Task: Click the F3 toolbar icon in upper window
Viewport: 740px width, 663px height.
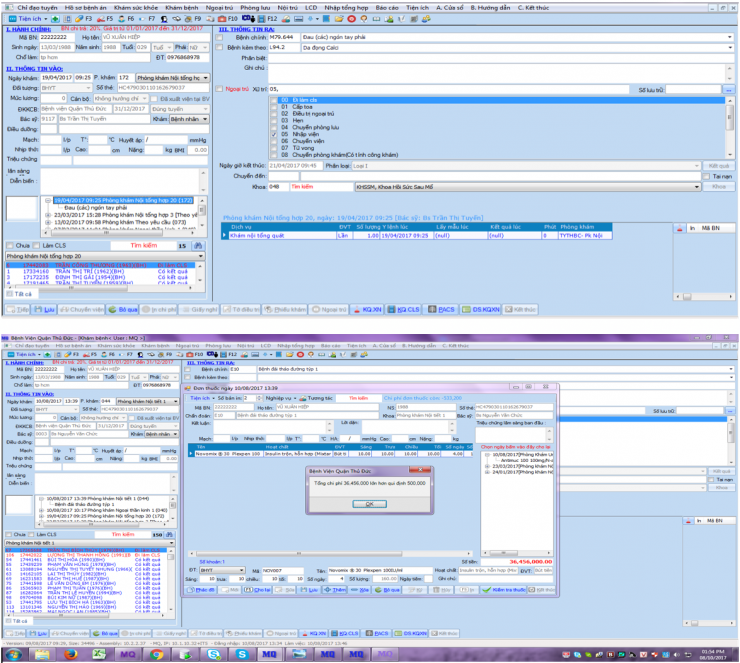Action: pos(78,18)
